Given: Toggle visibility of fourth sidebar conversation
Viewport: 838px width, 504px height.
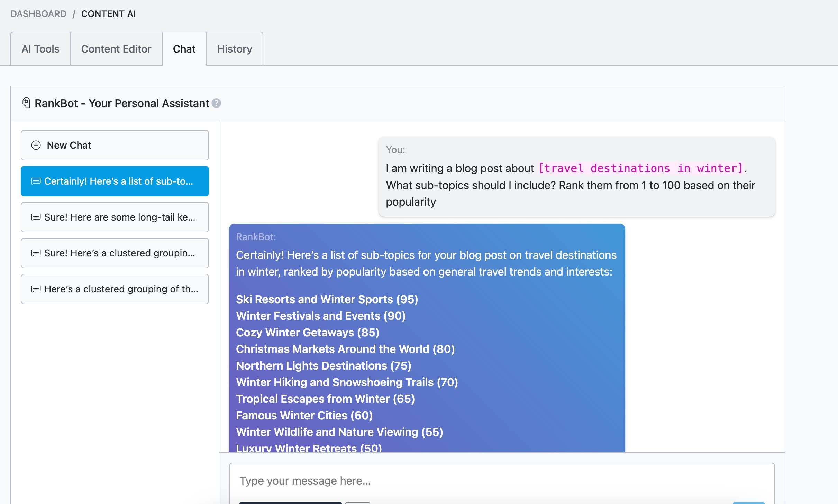Looking at the screenshot, I should pyautogui.click(x=116, y=289).
